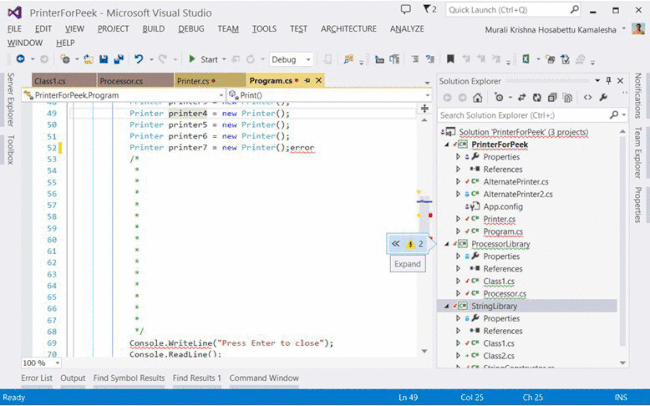This screenshot has height=406, width=650.
Task: Open the Debug configuration dropdown
Action: pos(291,60)
